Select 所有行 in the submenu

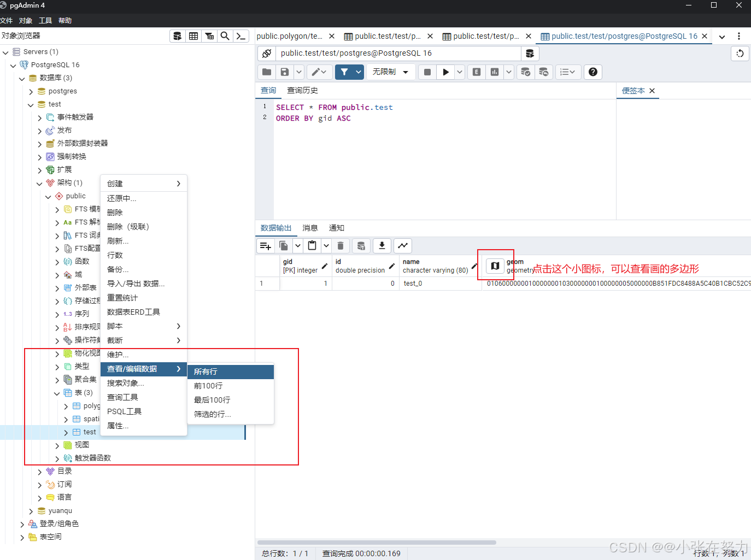231,372
